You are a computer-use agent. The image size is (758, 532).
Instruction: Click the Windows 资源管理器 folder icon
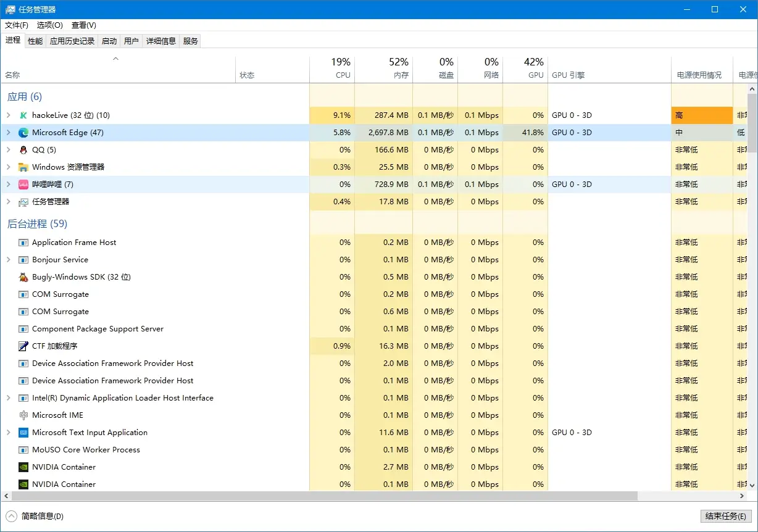click(x=23, y=167)
